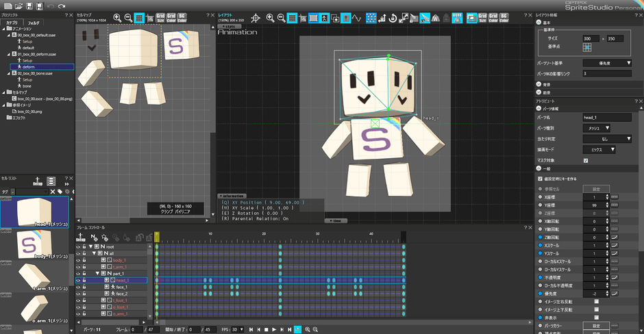The height and width of the screenshot is (334, 644).
Task: Click the curve button beside Xスケール
Action: tap(615, 244)
